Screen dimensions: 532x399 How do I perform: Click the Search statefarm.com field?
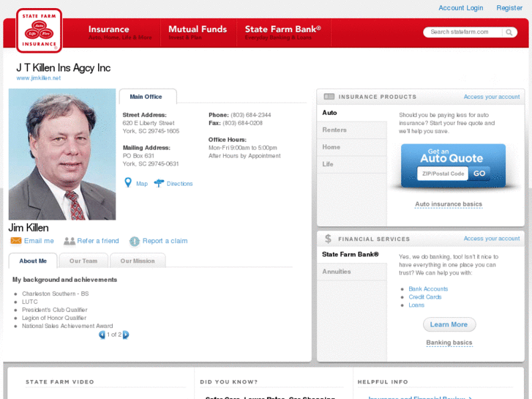pos(462,32)
